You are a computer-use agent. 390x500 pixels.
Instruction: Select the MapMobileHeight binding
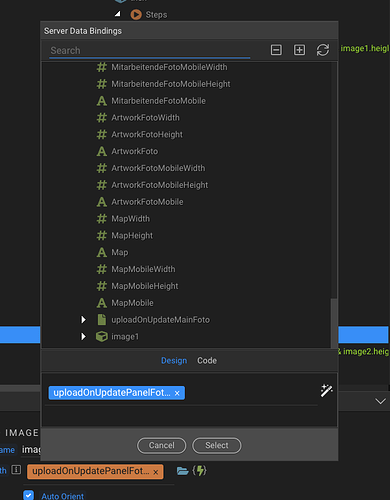(x=145, y=286)
